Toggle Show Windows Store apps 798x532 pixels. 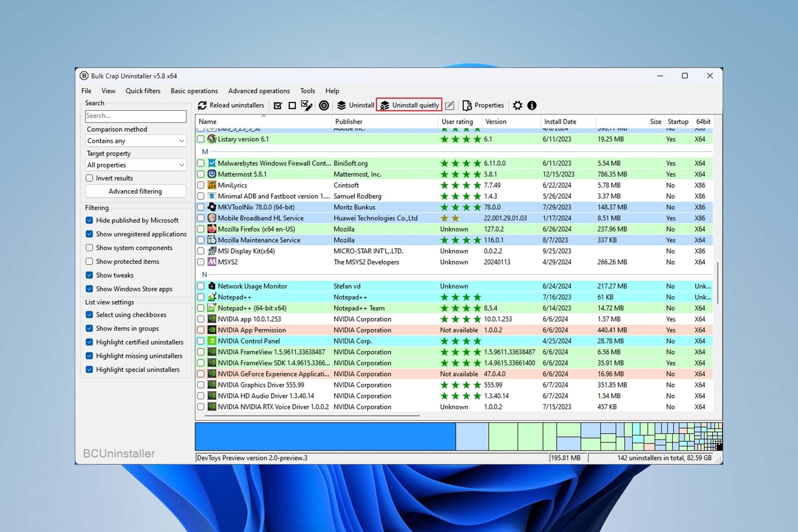(x=89, y=289)
